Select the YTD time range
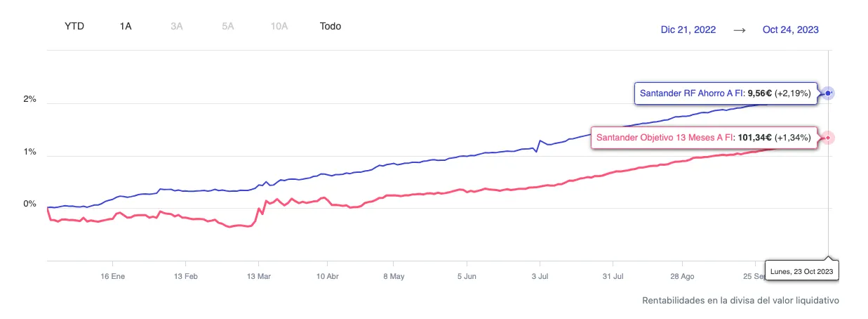This screenshot has height=319, width=868. [x=74, y=26]
